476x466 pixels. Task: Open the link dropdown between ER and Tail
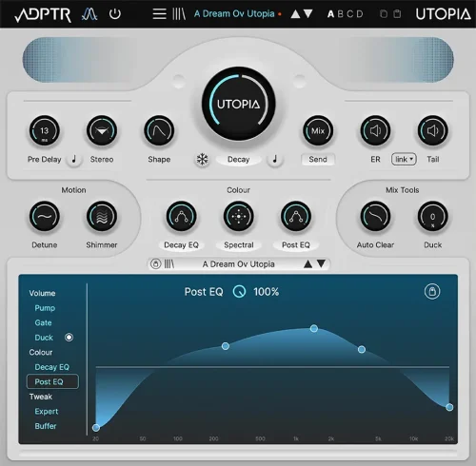point(404,159)
